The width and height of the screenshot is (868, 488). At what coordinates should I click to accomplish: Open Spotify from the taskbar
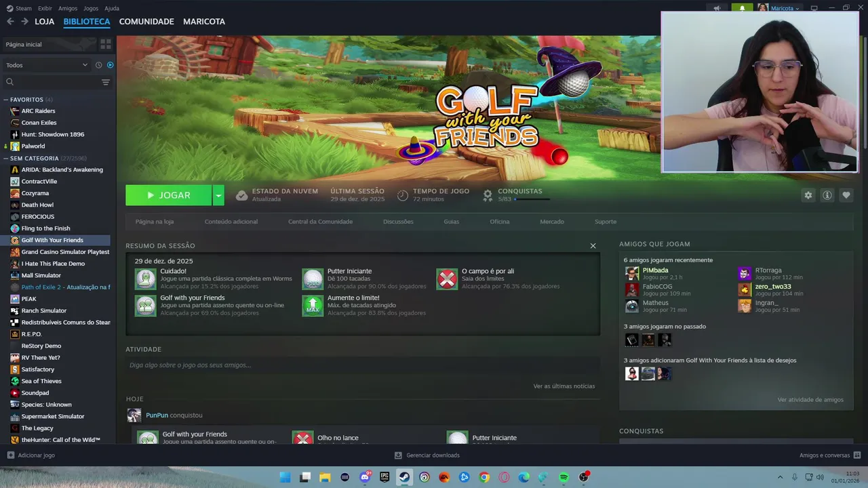tap(564, 477)
